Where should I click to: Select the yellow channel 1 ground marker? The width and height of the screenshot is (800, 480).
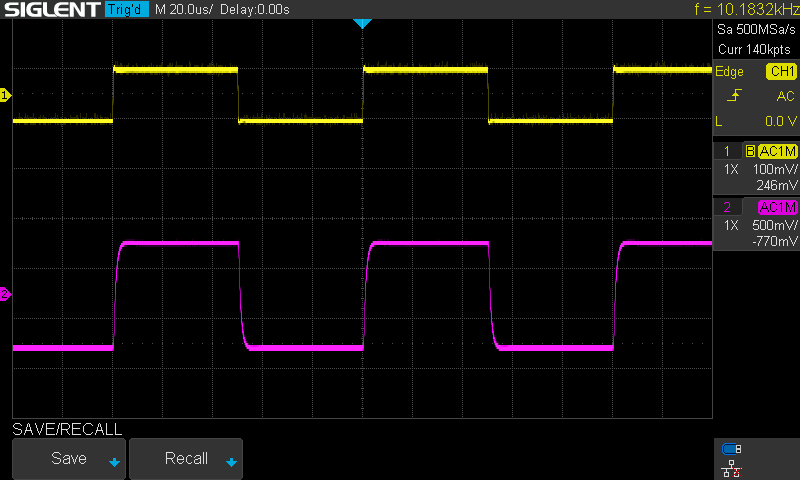click(5, 95)
